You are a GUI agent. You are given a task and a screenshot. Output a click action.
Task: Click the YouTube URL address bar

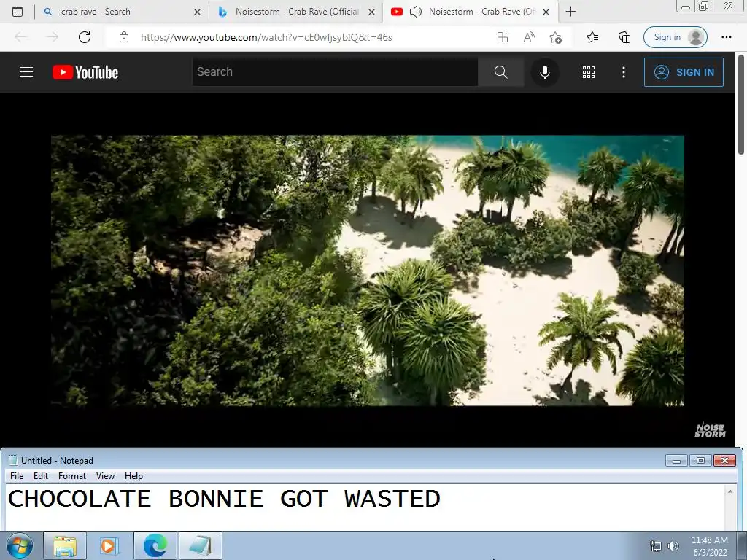tap(266, 37)
